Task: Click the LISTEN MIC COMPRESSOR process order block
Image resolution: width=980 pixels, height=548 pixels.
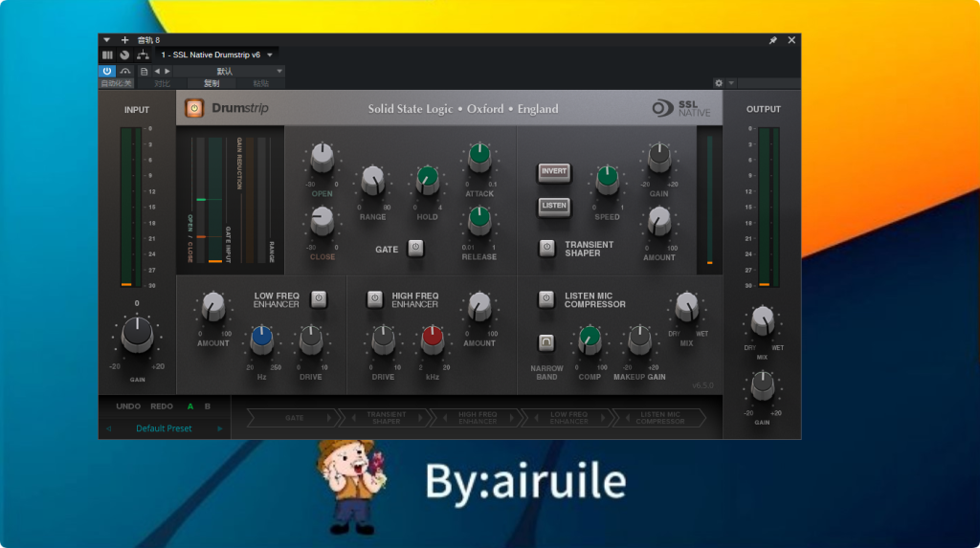Action: pyautogui.click(x=660, y=418)
